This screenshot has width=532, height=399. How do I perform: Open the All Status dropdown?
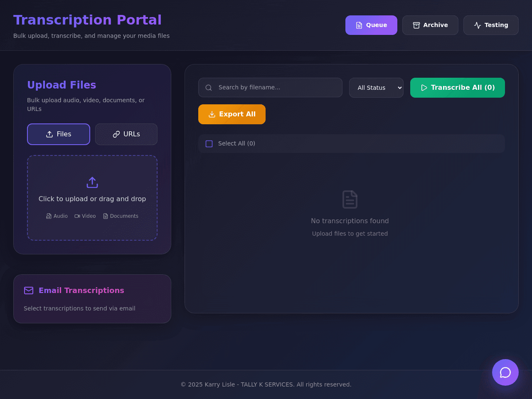pos(376,88)
